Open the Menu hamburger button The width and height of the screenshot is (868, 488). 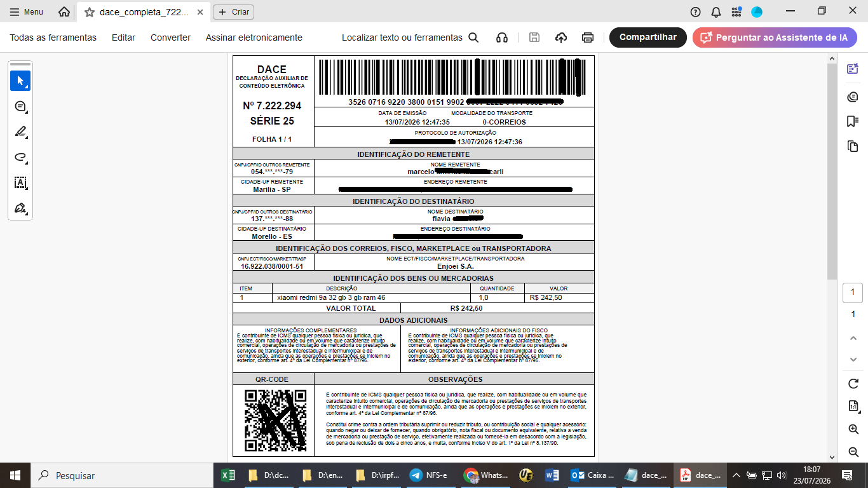coord(26,12)
